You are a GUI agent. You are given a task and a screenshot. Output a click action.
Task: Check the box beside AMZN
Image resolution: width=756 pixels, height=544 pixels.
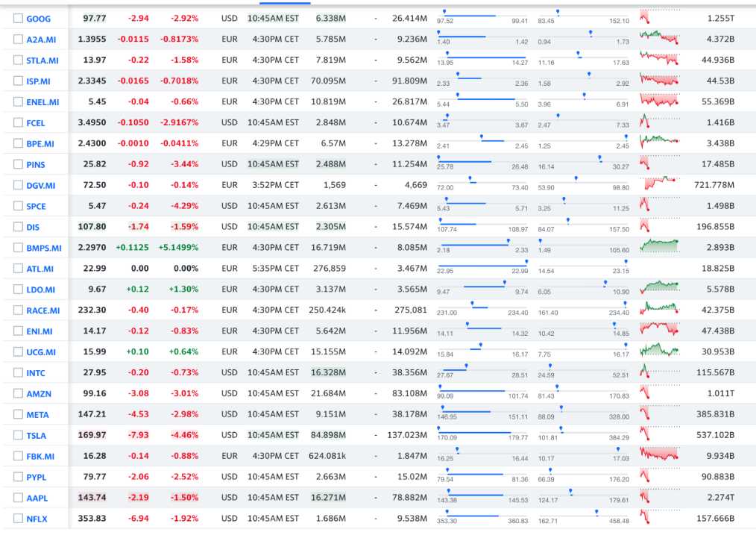(18, 393)
